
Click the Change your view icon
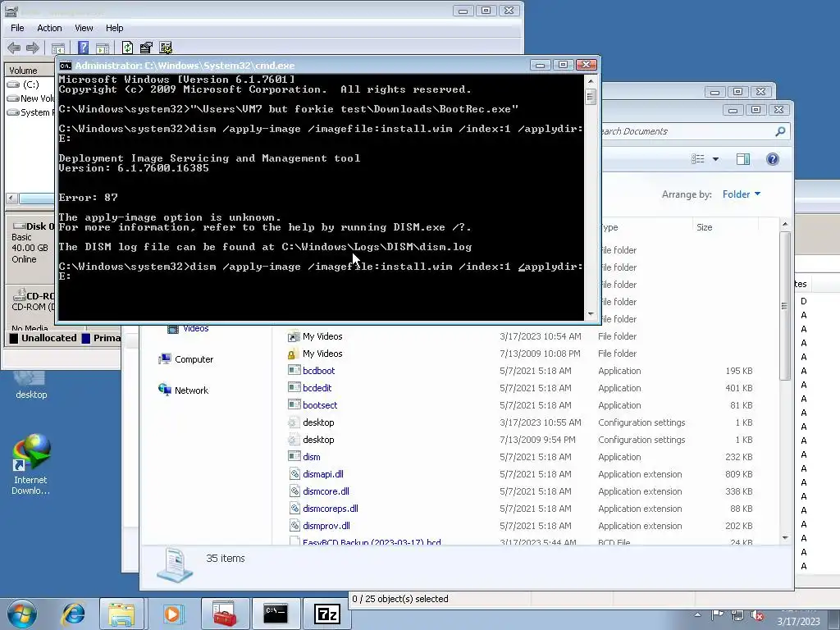tap(697, 159)
